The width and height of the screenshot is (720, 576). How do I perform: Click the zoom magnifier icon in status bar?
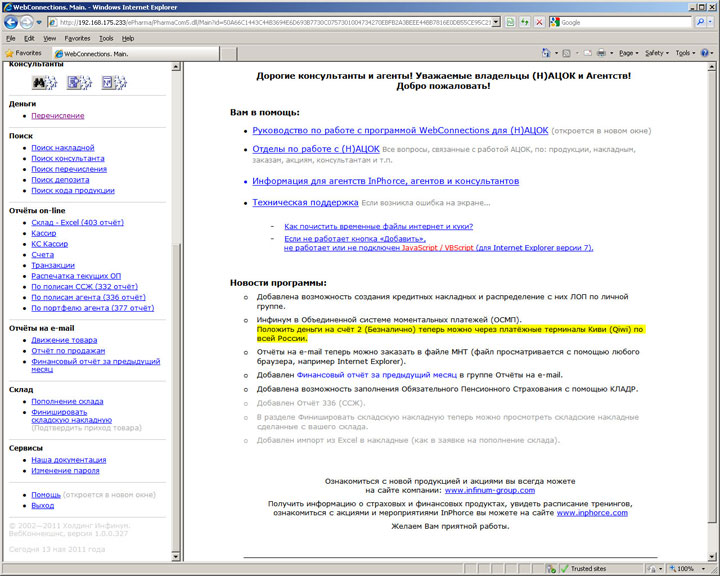673,569
